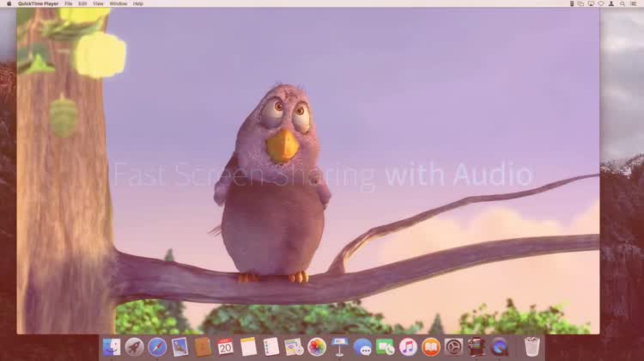Click the user account menu bar icon
Viewport: 644px width, 361px height.
click(x=611, y=3)
